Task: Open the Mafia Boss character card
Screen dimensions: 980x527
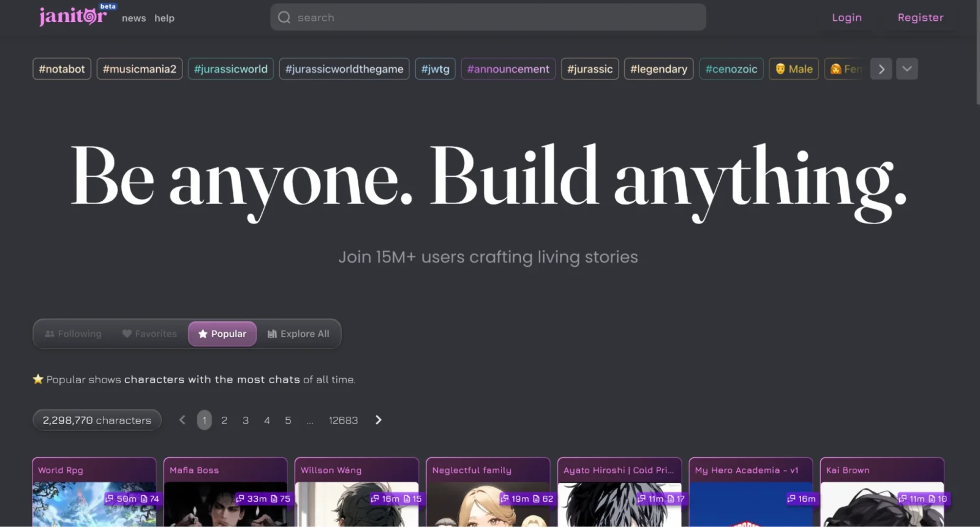Action: coord(225,492)
